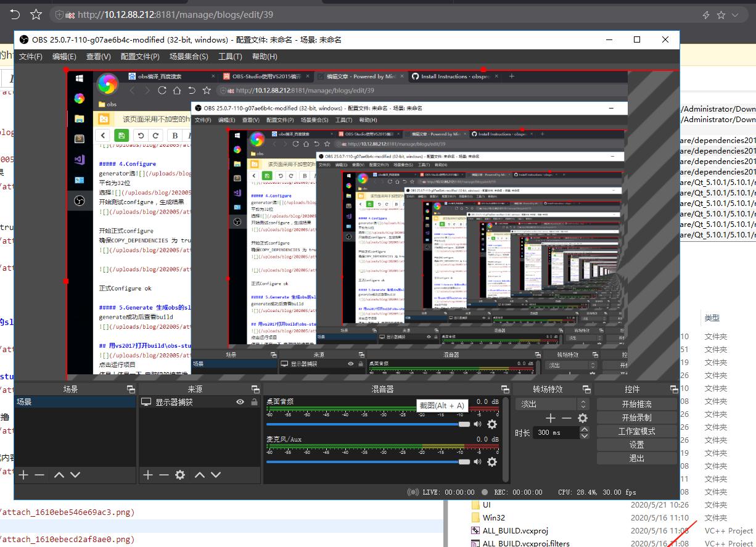The image size is (756, 547).
Task: Remove the transition with the minus icon
Action: point(567,418)
